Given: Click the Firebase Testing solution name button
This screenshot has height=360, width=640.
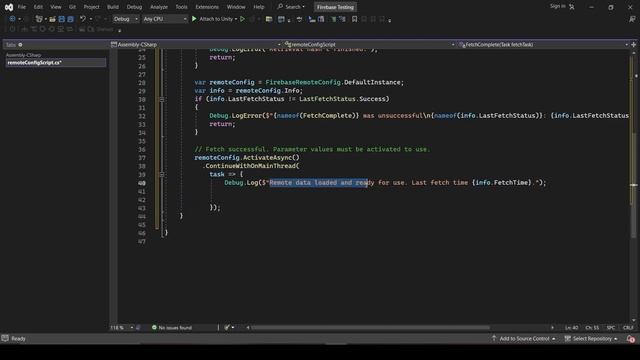Looking at the screenshot, I should coord(335,7).
